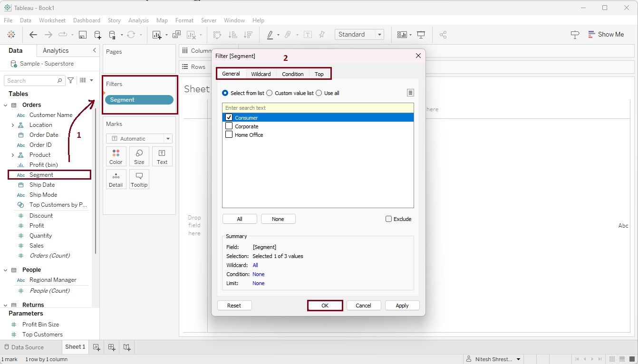The width and height of the screenshot is (638, 364).
Task: Click the filter fields funnel icon
Action: pos(71,81)
